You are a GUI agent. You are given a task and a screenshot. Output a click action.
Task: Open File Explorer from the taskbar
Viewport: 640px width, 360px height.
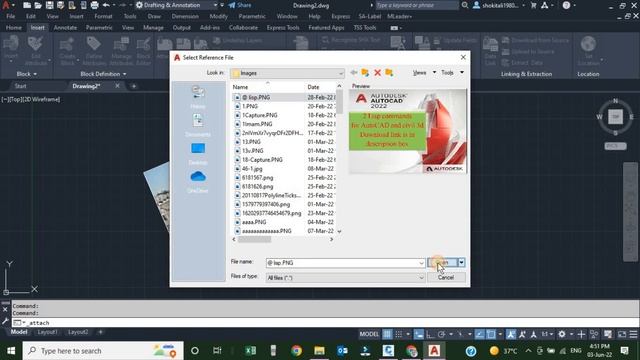[319, 351]
